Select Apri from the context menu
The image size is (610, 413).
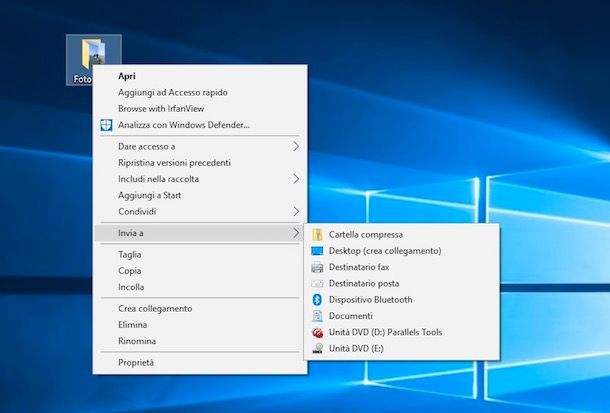(127, 76)
